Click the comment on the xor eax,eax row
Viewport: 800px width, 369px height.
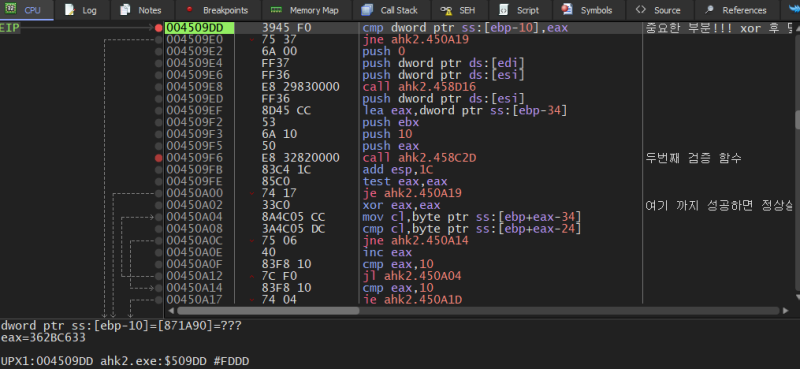point(719,205)
